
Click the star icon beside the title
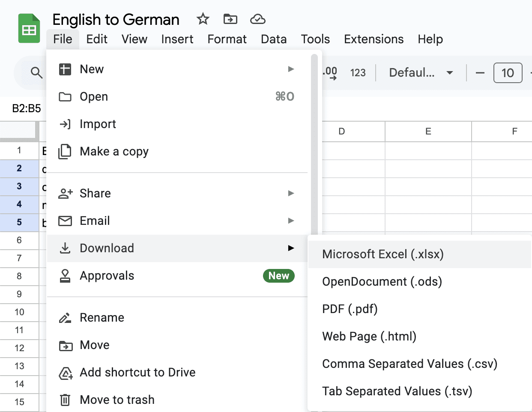(203, 19)
